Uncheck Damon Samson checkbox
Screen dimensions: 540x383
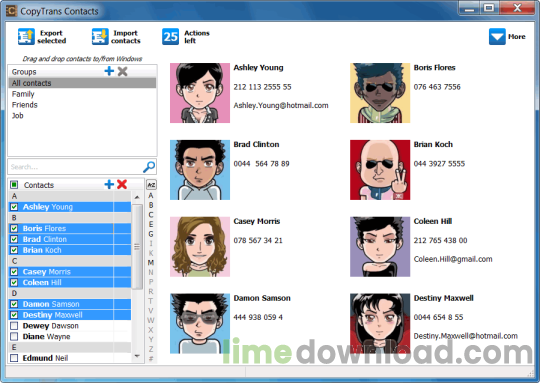click(14, 304)
